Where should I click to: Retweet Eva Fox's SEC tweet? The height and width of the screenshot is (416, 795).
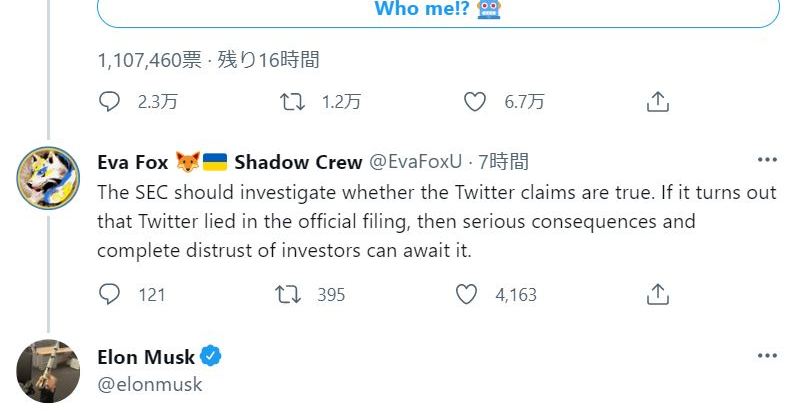point(290,294)
